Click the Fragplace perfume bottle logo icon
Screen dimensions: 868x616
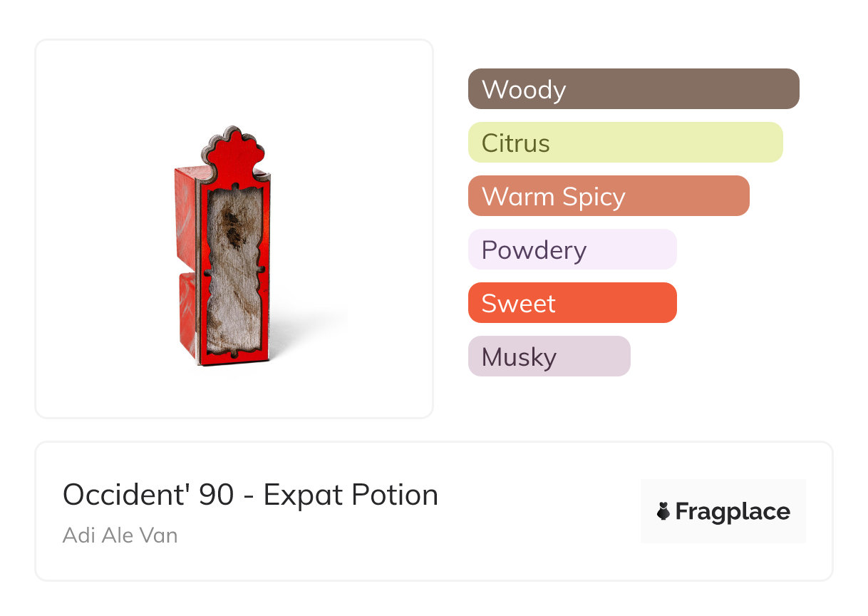[663, 511]
